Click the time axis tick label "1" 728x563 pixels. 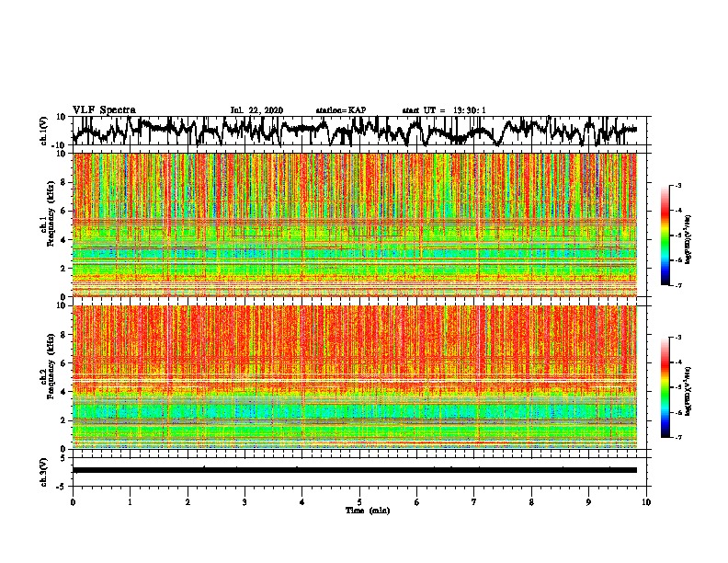130,502
